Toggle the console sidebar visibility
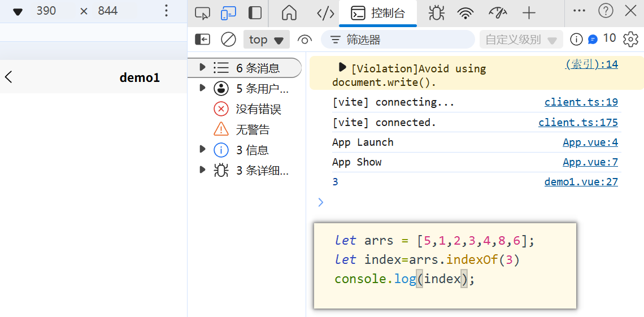 point(202,40)
